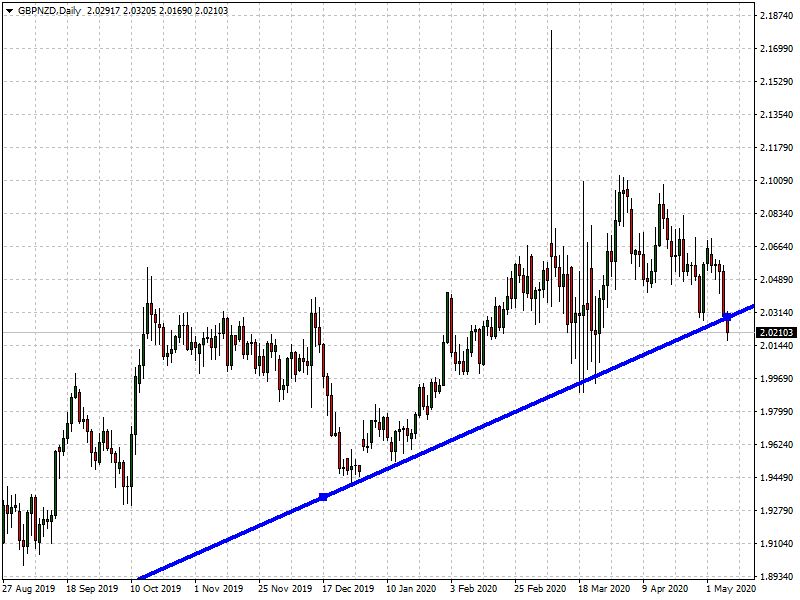Click the 2.01440 price axis label
Viewport: 800px width, 600px height.
click(777, 345)
